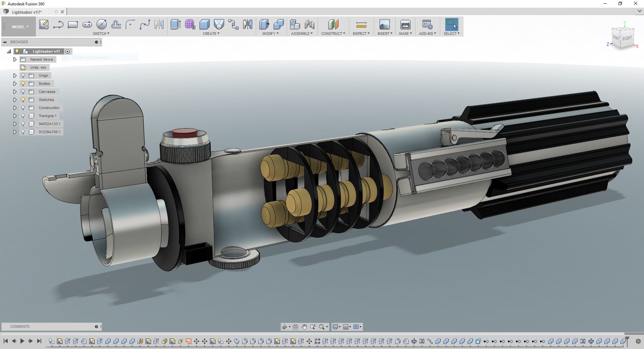Open the SKETCH menu
644x349 pixels.
pos(101,34)
